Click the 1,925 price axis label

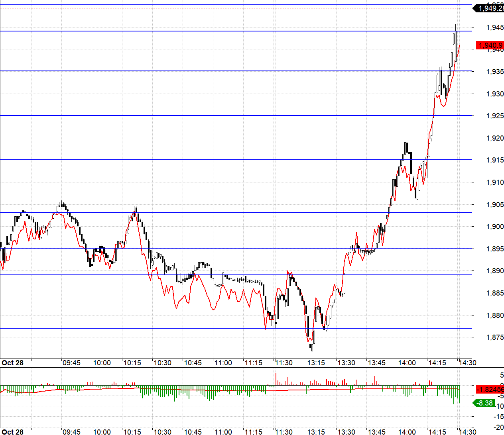click(495, 116)
